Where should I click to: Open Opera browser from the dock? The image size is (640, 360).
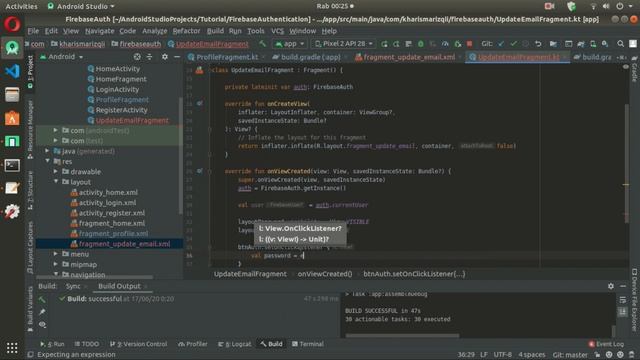tap(12, 24)
